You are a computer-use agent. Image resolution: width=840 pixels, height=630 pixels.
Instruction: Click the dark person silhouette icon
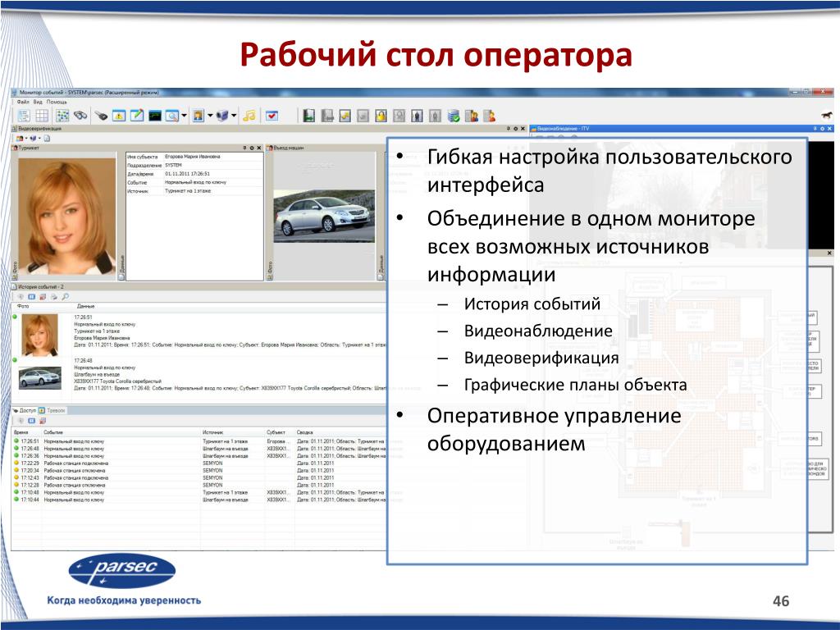[418, 115]
